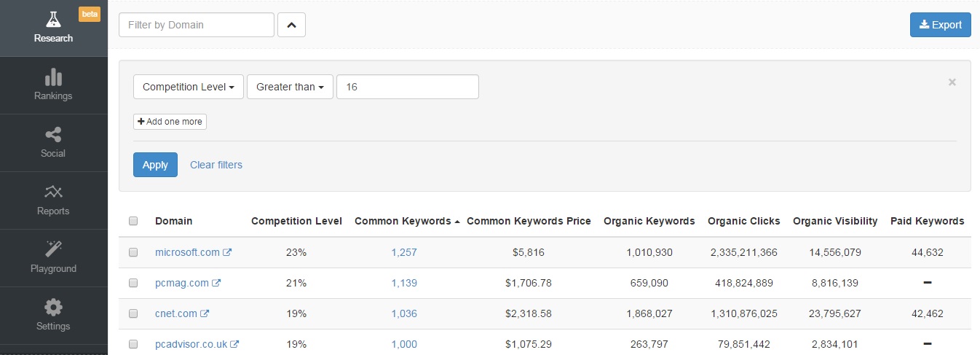Focus the Filter by Domain input

(x=197, y=25)
